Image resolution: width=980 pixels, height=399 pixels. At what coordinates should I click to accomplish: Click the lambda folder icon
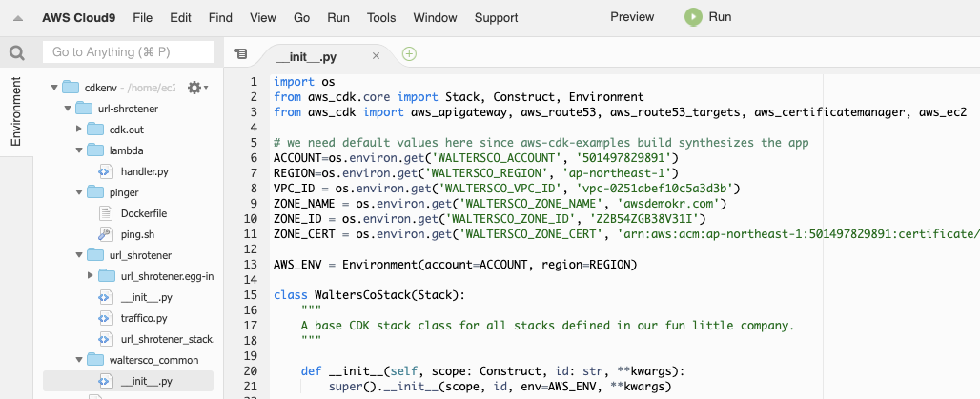click(95, 150)
